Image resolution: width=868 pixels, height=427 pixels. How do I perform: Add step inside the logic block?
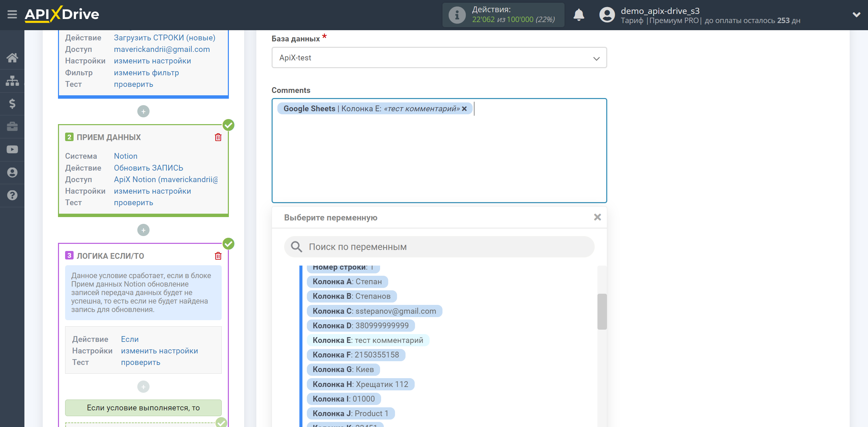pyautogui.click(x=143, y=387)
